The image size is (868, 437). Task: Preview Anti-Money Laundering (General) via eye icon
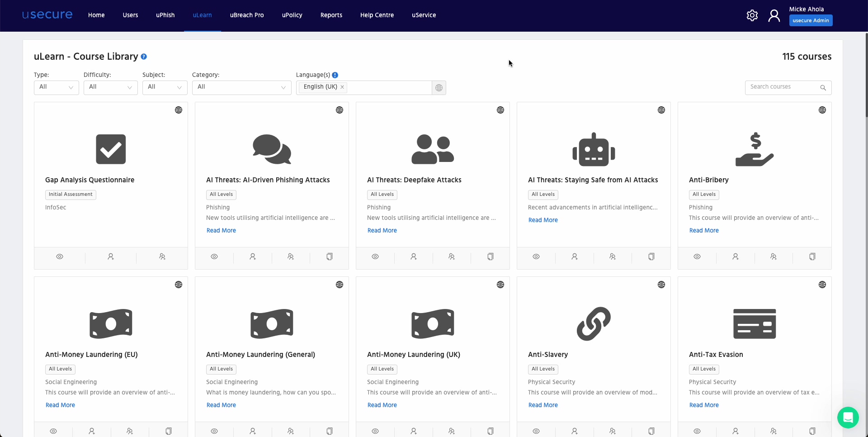click(214, 432)
